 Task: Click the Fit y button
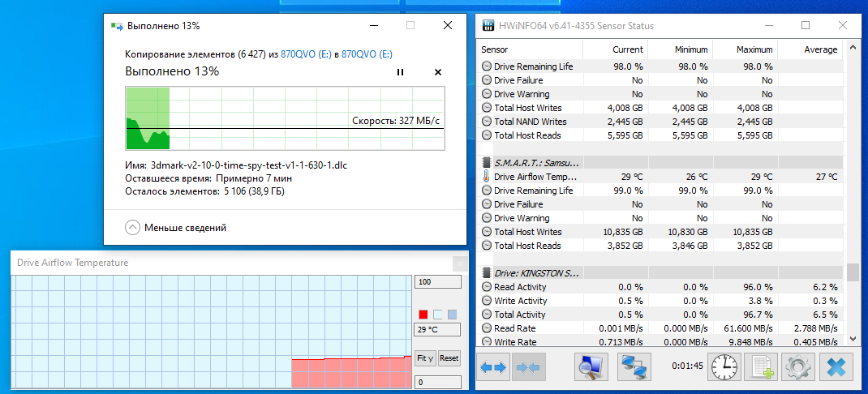(425, 358)
